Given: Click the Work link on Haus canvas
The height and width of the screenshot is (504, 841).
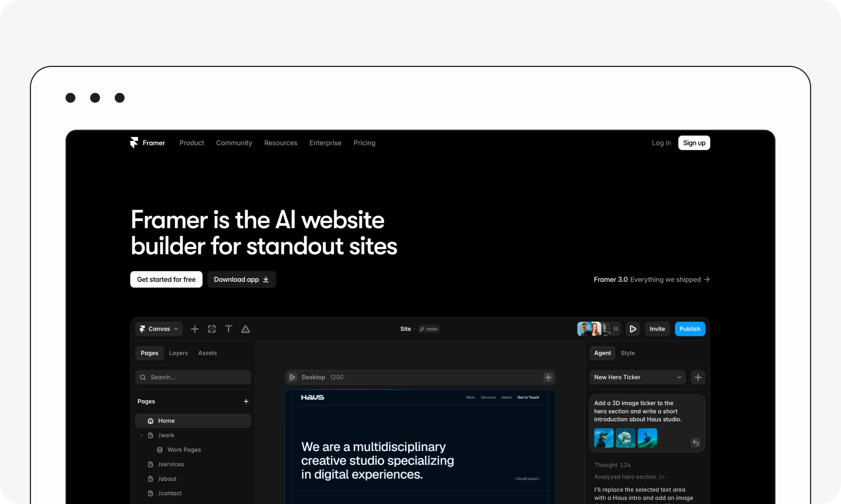Looking at the screenshot, I should 470,398.
